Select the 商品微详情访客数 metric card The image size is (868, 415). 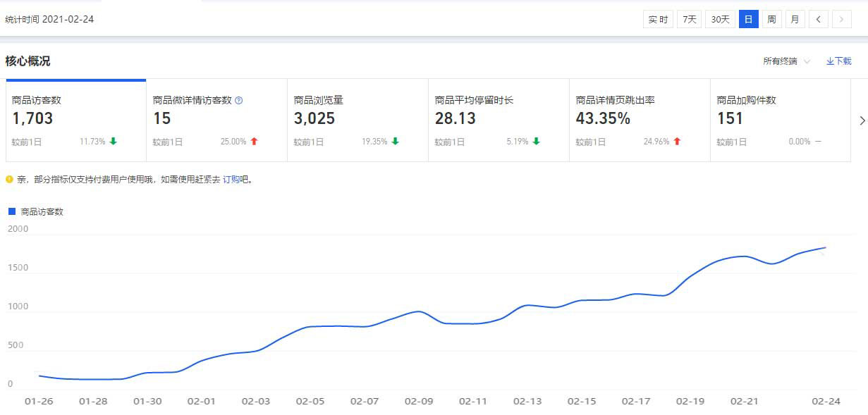(x=217, y=120)
